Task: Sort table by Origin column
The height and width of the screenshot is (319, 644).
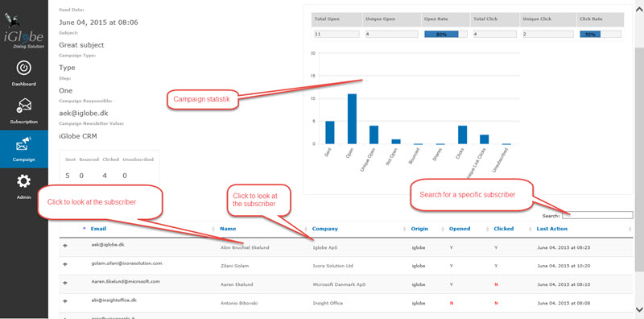Action: point(419,229)
